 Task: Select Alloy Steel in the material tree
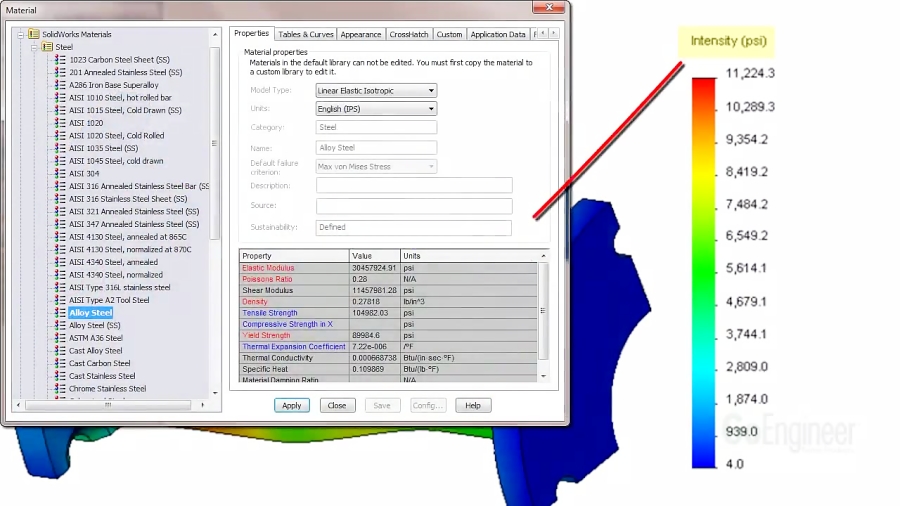(x=91, y=313)
